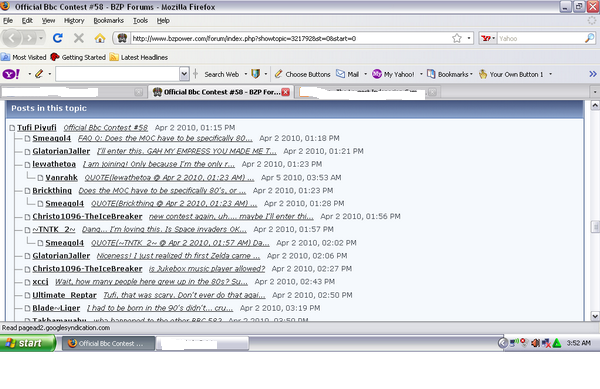Click the page scrollbar up arrow
The height and width of the screenshot is (389, 600).
pyautogui.click(x=595, y=105)
